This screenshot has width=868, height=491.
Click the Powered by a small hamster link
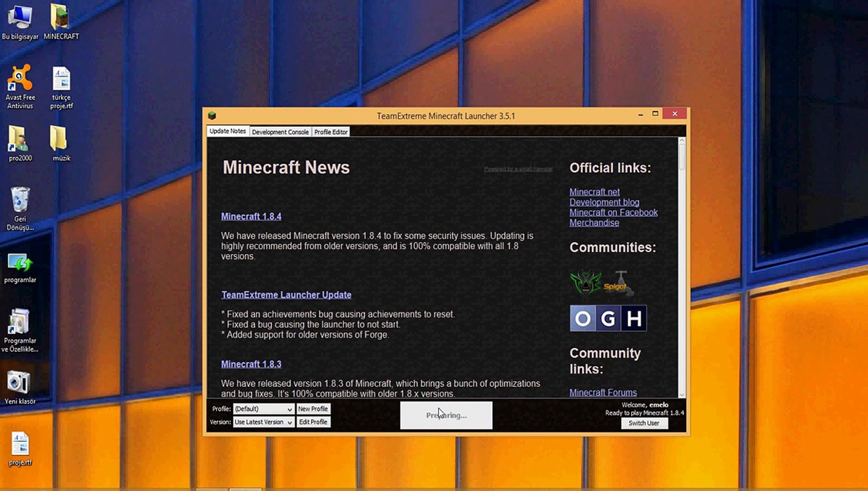[518, 169]
